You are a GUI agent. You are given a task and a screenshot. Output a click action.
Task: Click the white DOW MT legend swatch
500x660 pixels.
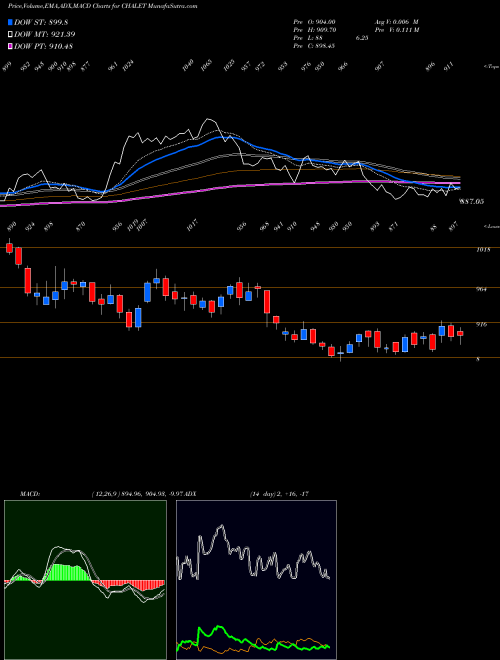point(10,34)
